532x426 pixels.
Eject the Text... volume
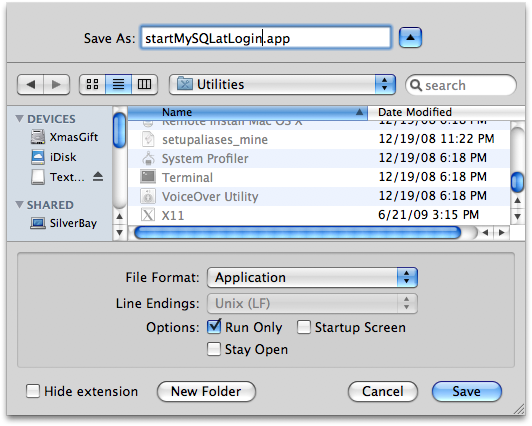[98, 176]
